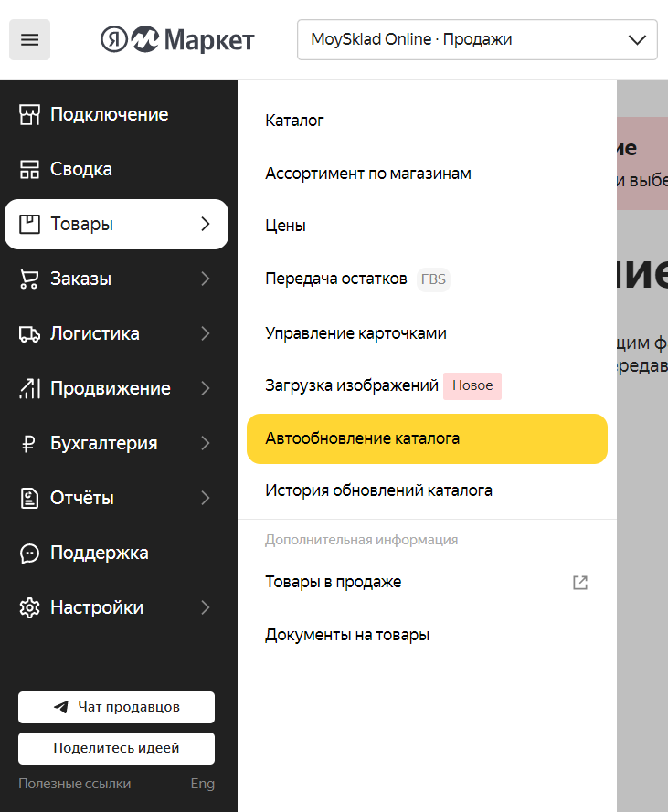
Task: Click the Подключение storefront icon
Action: point(30,114)
